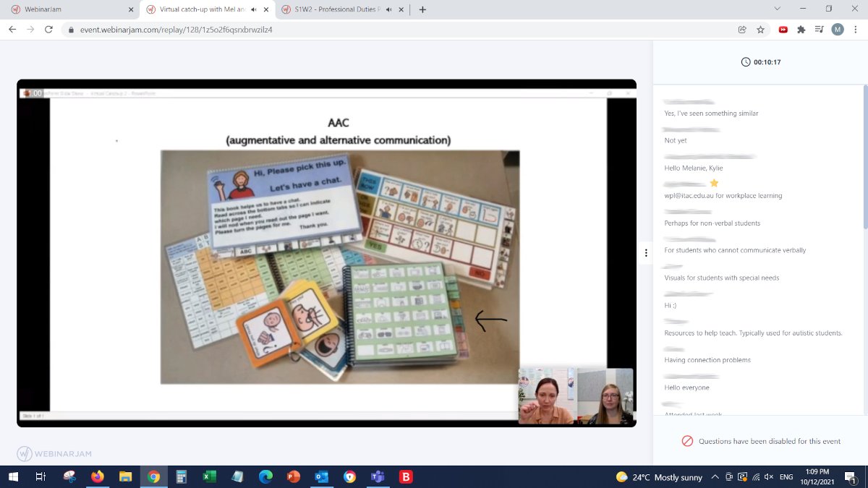Image resolution: width=868 pixels, height=488 pixels.
Task: Click message 'Visuals for students with special needs'
Action: tap(722, 278)
